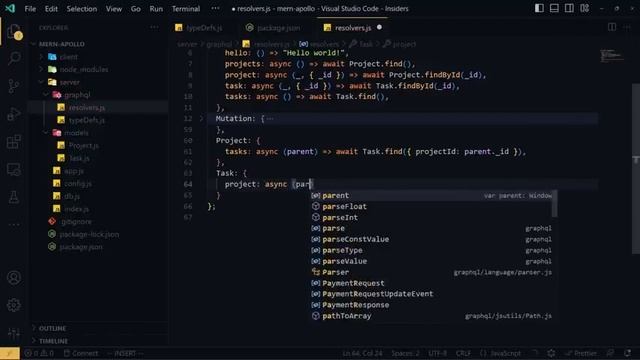
Task: Open Customize Layout icon
Action: pyautogui.click(x=584, y=8)
